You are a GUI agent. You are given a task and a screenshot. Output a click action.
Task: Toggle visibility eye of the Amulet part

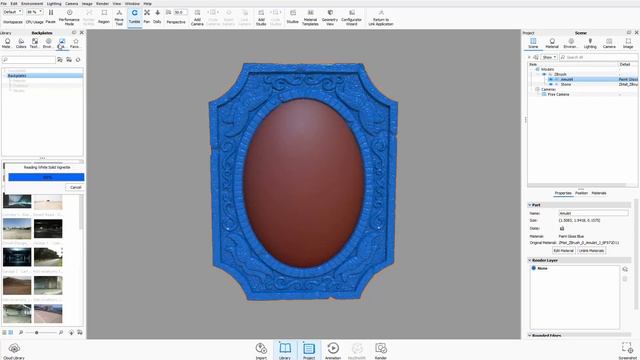[551, 79]
